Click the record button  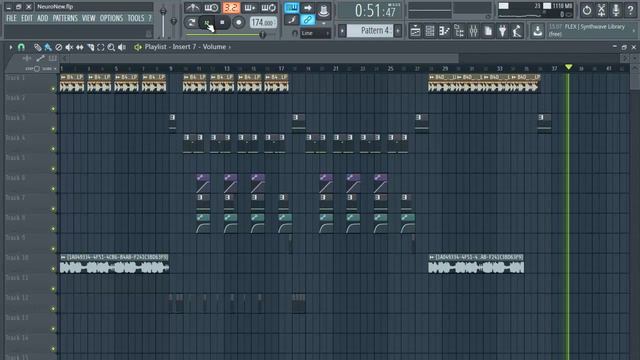pyautogui.click(x=238, y=22)
